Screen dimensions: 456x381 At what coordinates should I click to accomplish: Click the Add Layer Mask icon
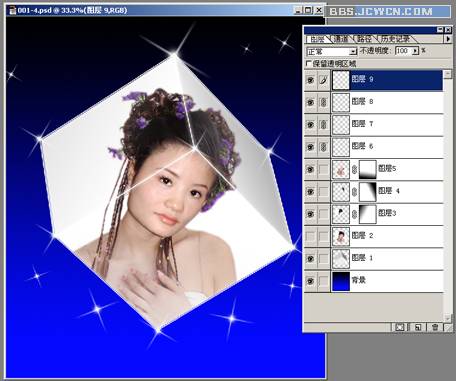(399, 327)
